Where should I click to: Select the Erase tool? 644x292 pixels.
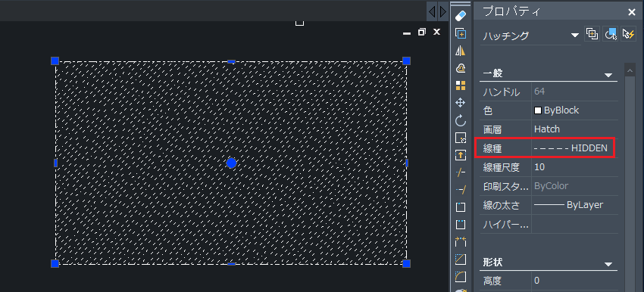pos(461,16)
